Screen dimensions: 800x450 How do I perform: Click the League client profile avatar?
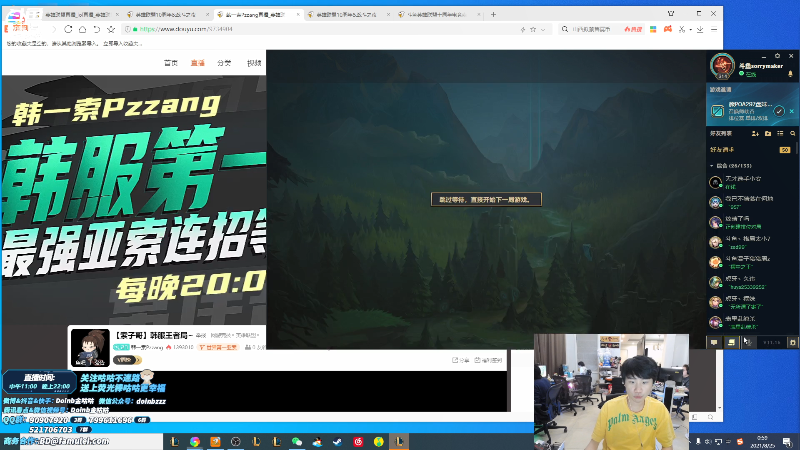(x=722, y=66)
